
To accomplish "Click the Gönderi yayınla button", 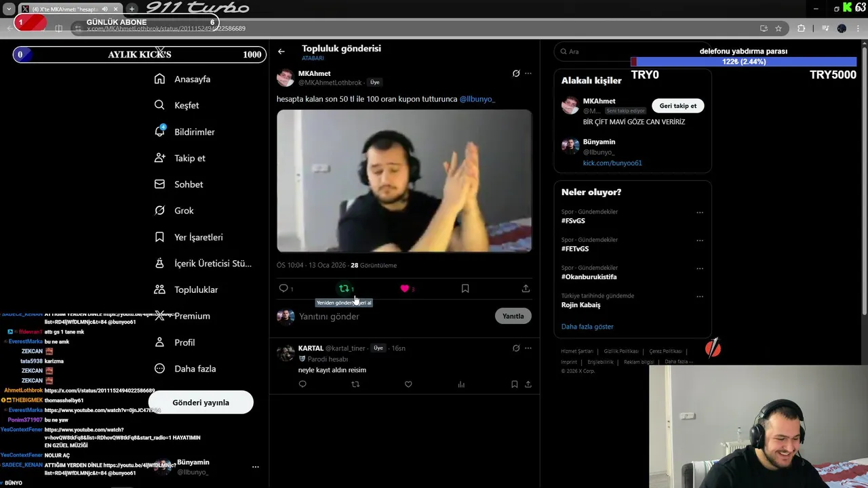I will [x=201, y=403].
